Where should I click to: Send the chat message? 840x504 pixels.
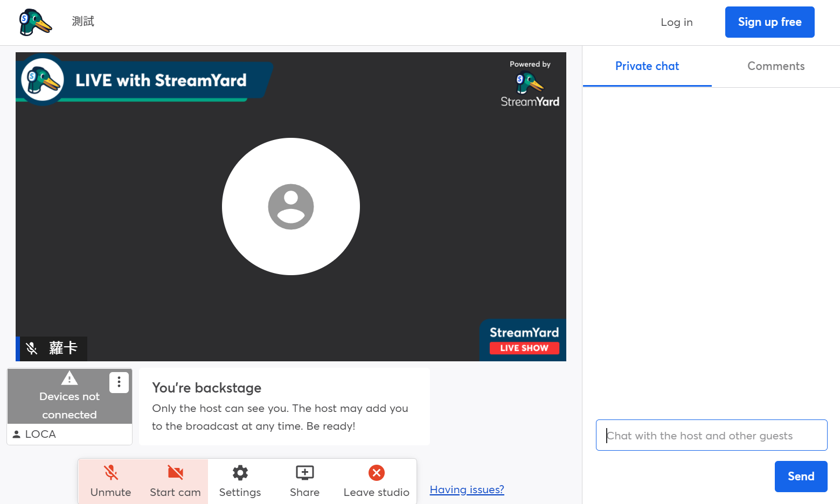[801, 477]
